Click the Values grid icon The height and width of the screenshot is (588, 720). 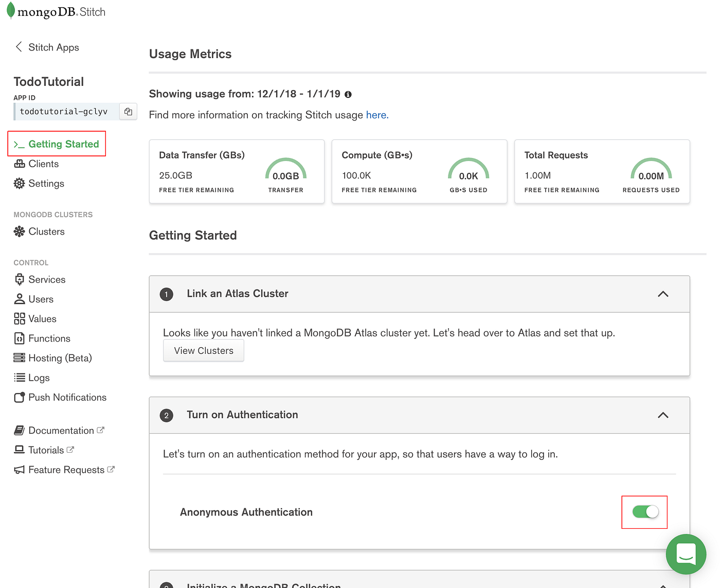click(x=20, y=319)
